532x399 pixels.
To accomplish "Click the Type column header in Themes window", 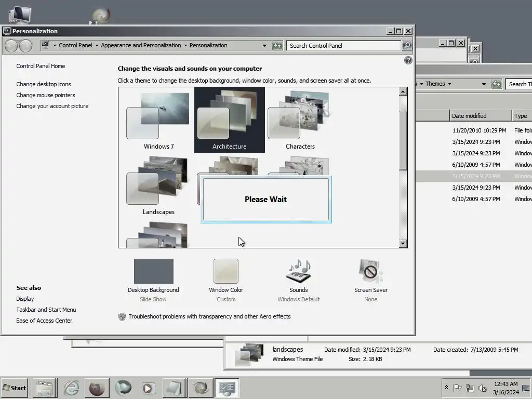I will (522, 116).
